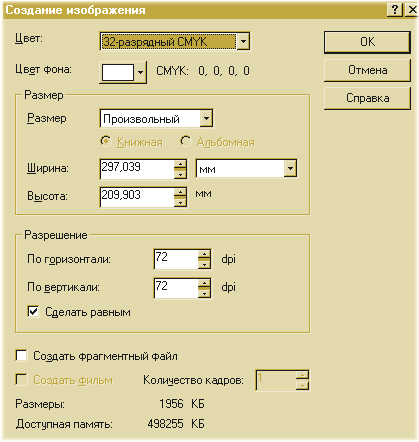
Task: Increase width with the up spinner arrow
Action: 180,164
